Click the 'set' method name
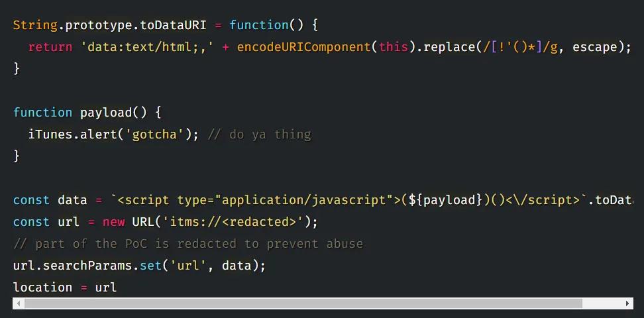Image resolution: width=644 pixels, height=318 pixels. 151,266
